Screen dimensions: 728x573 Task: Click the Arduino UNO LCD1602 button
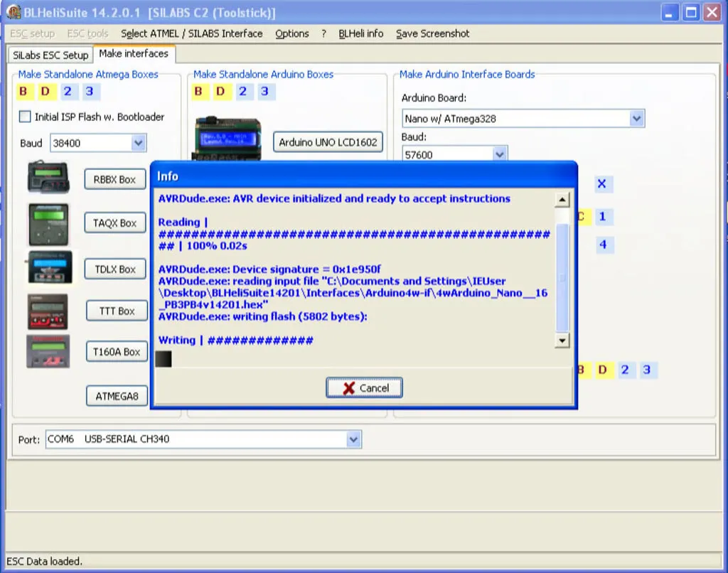pos(328,142)
